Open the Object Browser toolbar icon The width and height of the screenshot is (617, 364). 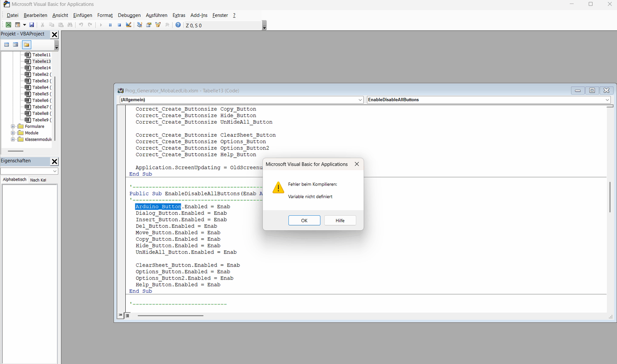coord(158,25)
